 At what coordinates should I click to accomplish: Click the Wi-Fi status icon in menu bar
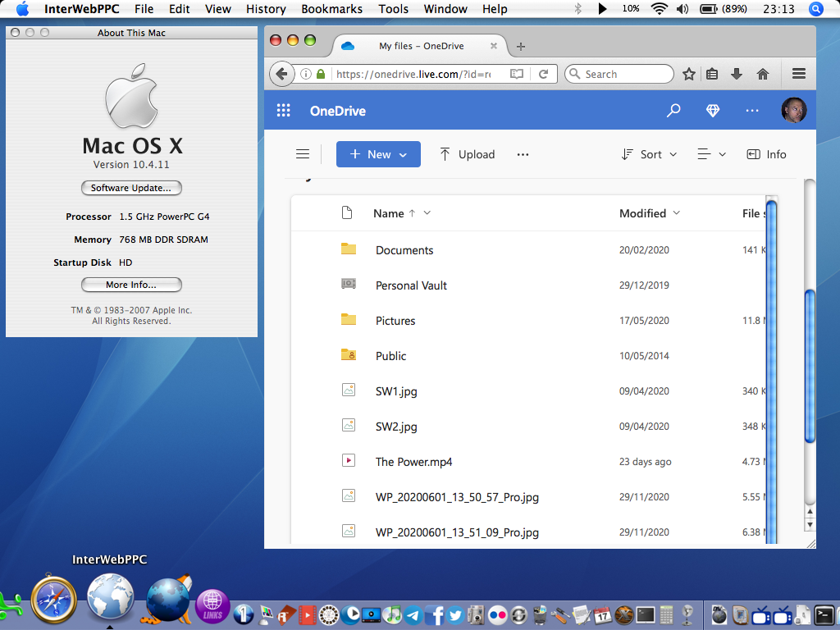[x=659, y=8]
